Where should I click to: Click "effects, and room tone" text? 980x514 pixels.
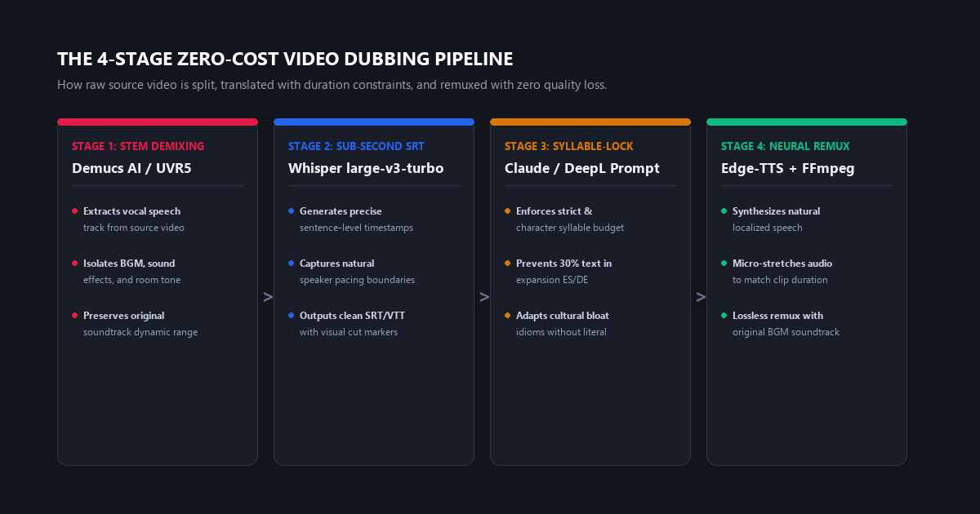point(131,280)
